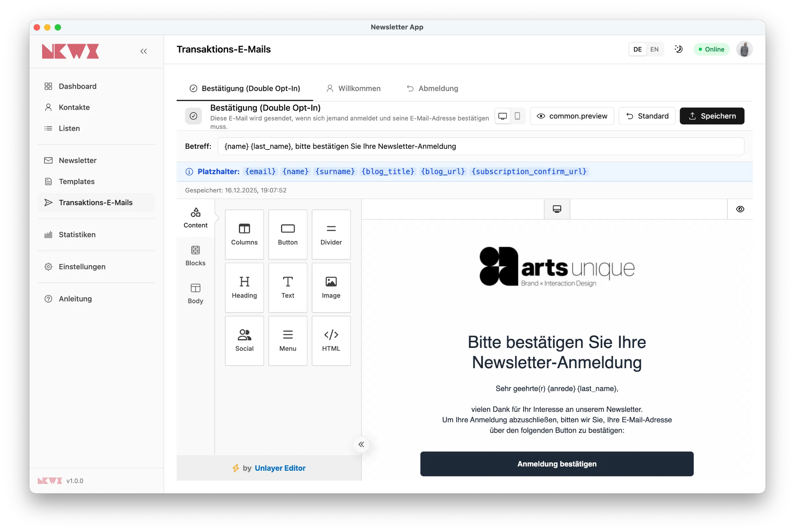Choose the Heading content tool
This screenshot has height=532, width=795.
tap(244, 287)
